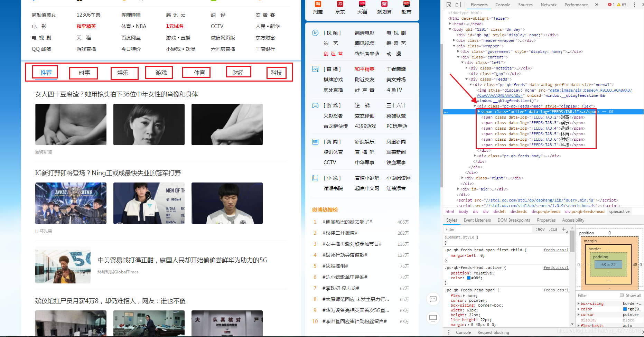Viewport: 644px width, 337px height.
Task: Open the Properties pane tab
Action: click(x=546, y=220)
